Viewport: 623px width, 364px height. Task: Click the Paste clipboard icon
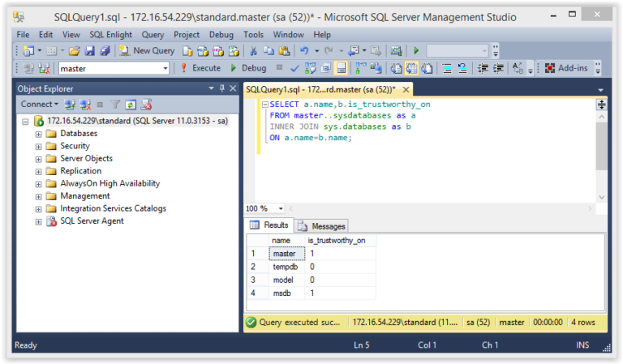tap(285, 50)
